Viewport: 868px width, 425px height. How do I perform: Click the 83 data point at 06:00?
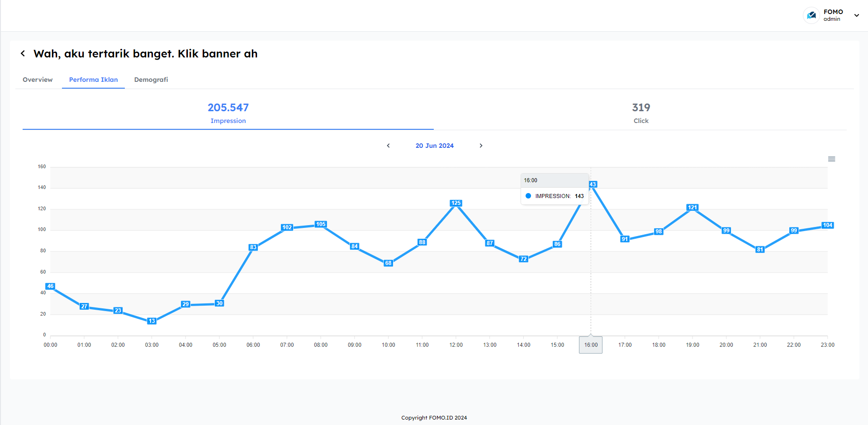pos(253,247)
